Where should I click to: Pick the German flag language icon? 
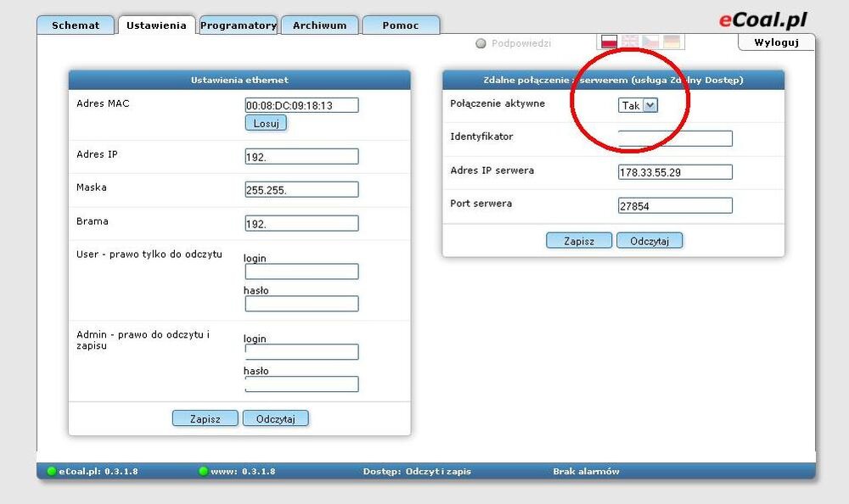pyautogui.click(x=672, y=42)
